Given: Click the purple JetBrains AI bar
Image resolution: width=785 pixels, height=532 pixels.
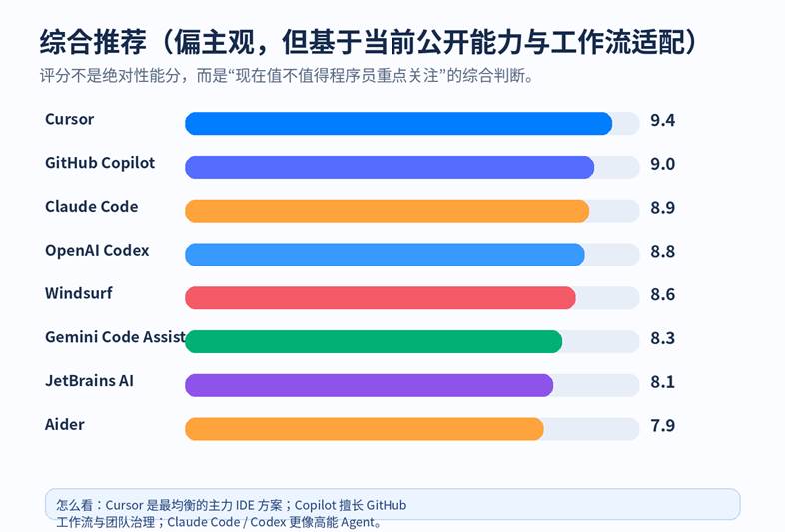Looking at the screenshot, I should [x=369, y=385].
